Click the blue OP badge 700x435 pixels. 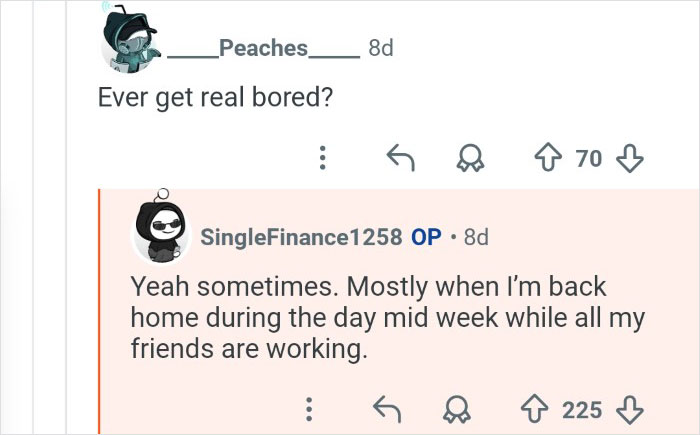[x=426, y=237]
